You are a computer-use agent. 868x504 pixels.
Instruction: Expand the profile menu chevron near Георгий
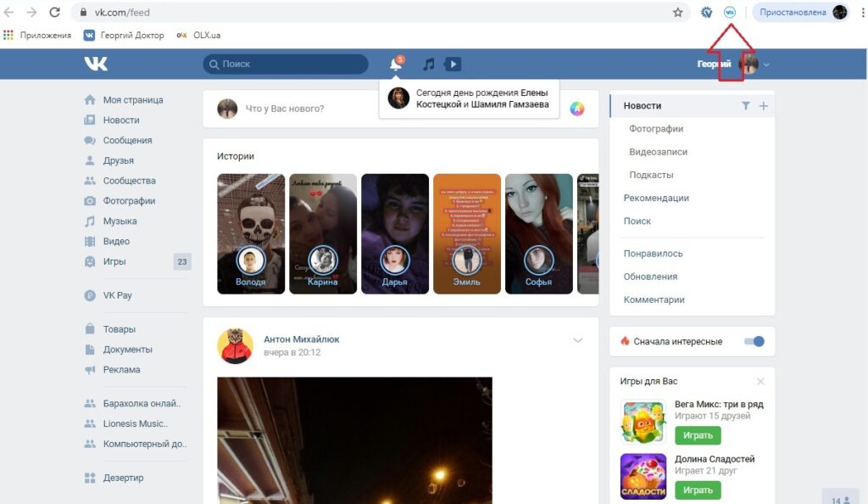pyautogui.click(x=765, y=64)
